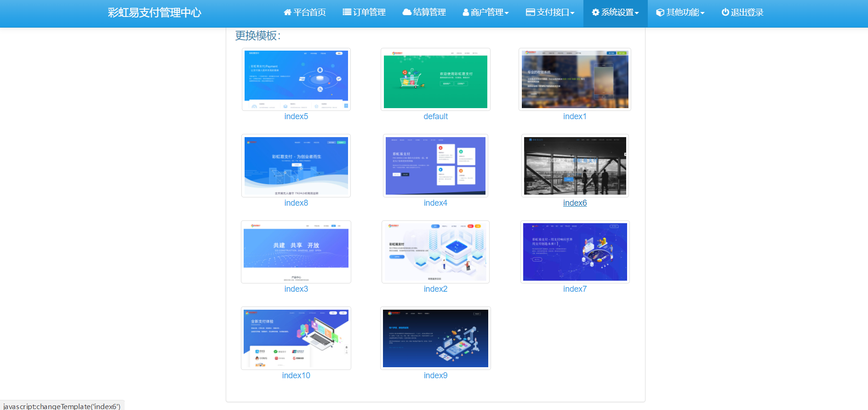Expand the 系统设置 dropdown caret

click(637, 13)
